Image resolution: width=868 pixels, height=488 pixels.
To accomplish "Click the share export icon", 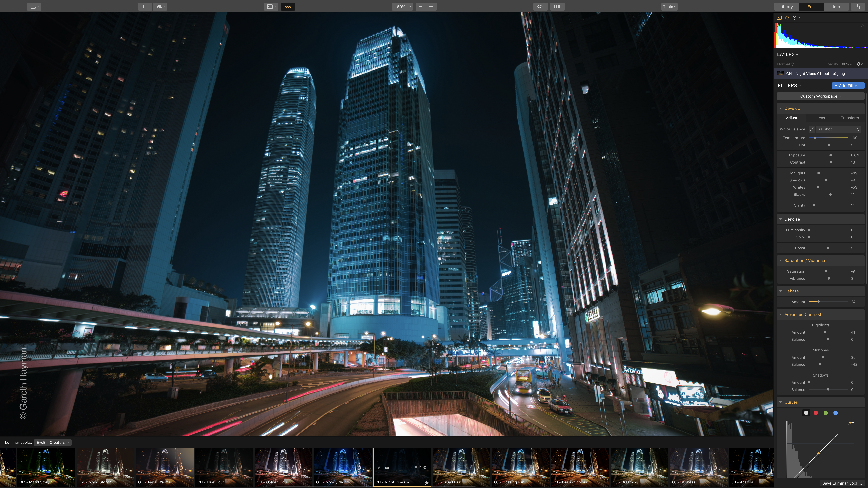I will tap(857, 7).
